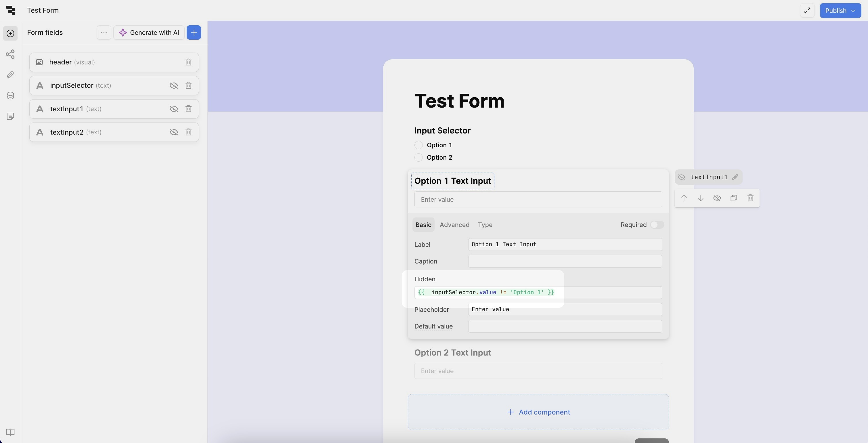868x443 pixels.
Task: Click Option 2 Text Input preview field
Action: pyautogui.click(x=538, y=371)
